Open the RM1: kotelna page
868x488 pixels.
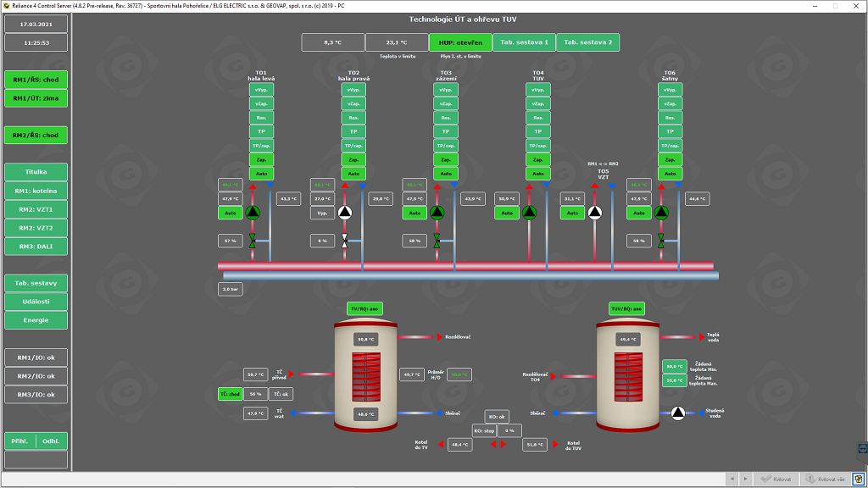pyautogui.click(x=36, y=190)
